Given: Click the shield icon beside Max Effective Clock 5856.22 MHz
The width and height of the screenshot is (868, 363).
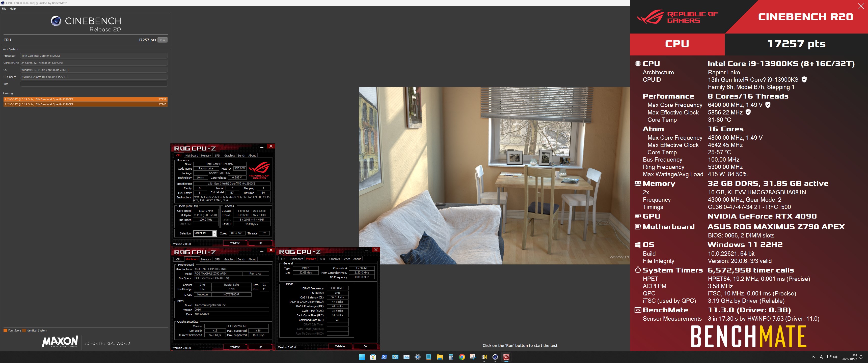Looking at the screenshot, I should 748,112.
